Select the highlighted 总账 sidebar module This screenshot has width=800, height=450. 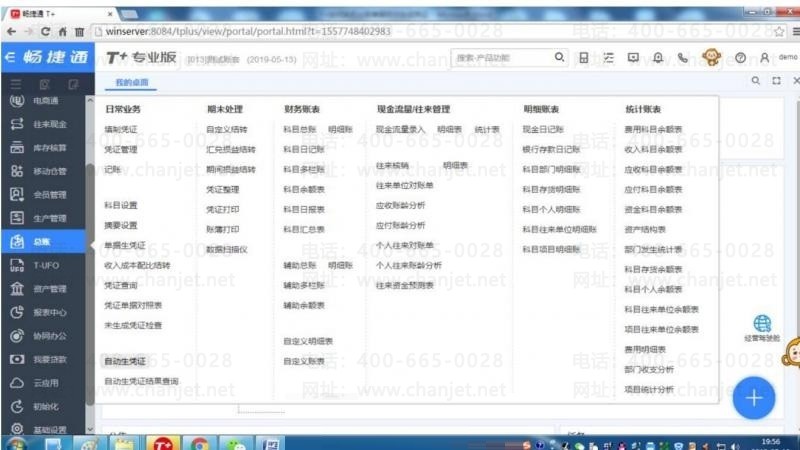coord(43,241)
